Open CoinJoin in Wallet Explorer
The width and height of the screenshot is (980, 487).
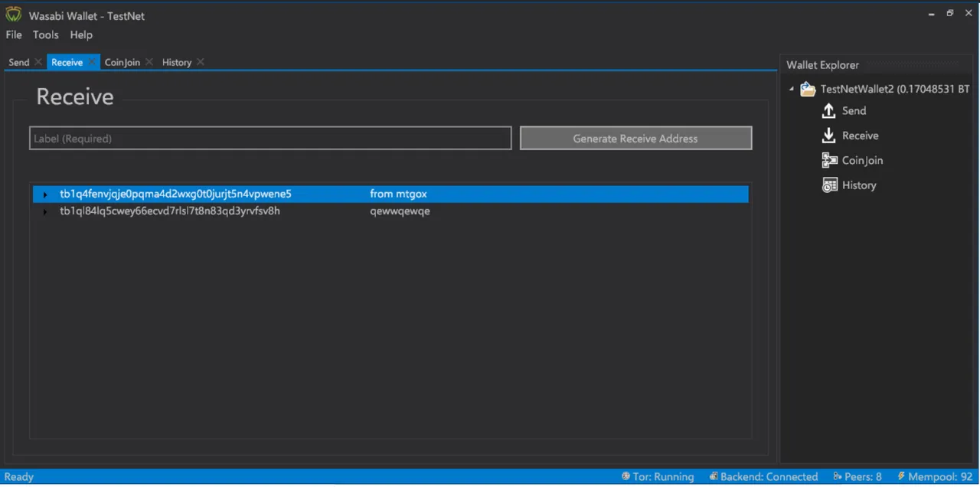tap(862, 160)
